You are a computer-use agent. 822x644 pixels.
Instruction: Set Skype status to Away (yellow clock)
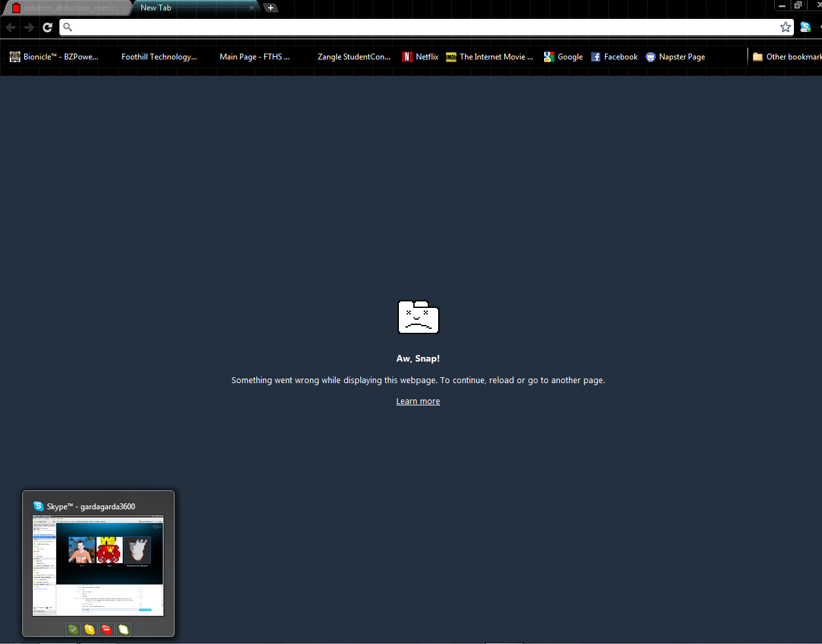(90, 630)
